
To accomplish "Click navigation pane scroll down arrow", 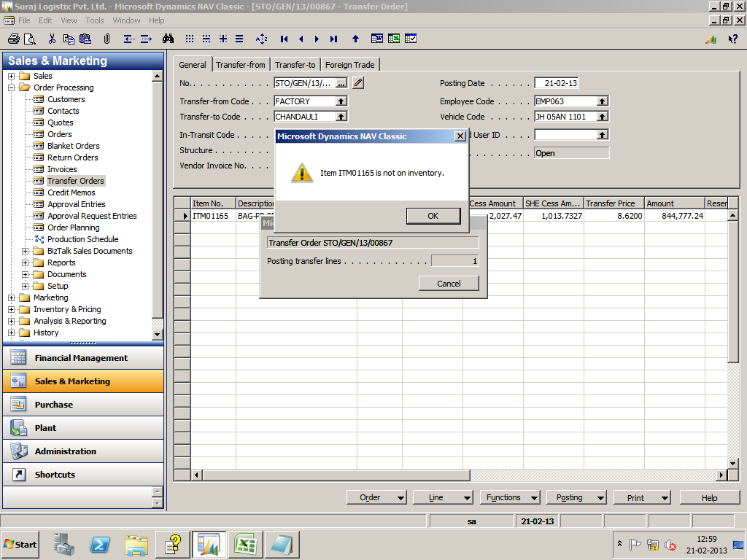I will (x=158, y=335).
